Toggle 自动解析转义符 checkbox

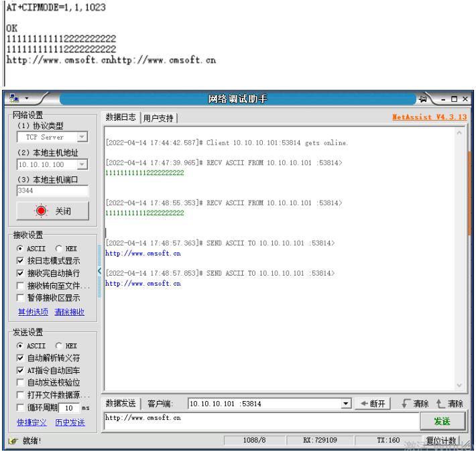coord(20,358)
